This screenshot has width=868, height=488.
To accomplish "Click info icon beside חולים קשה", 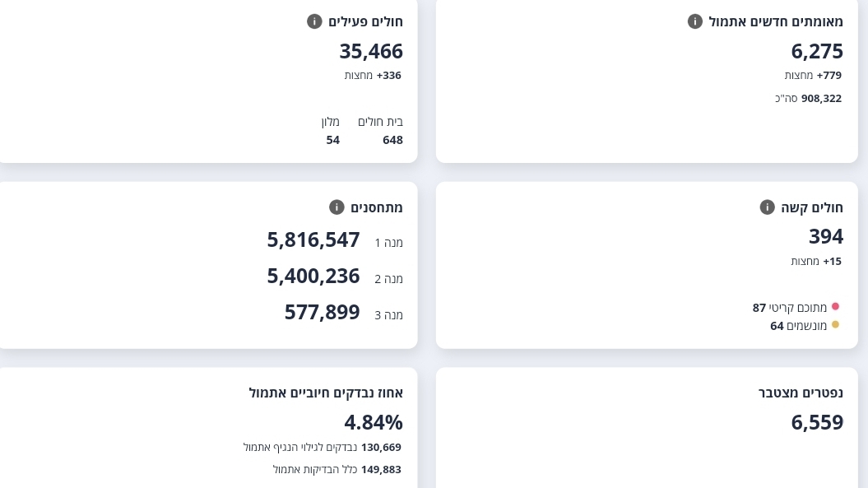I will pos(767,207).
